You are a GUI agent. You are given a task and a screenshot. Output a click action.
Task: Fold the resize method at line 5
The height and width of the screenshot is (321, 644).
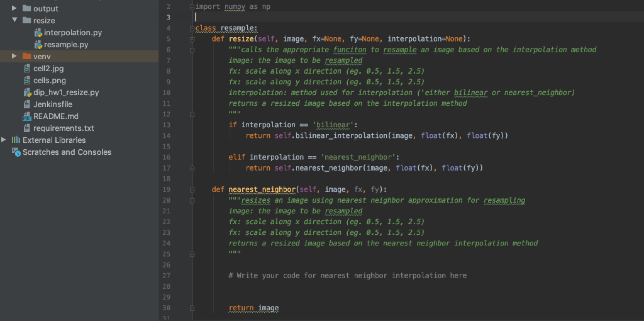192,38
